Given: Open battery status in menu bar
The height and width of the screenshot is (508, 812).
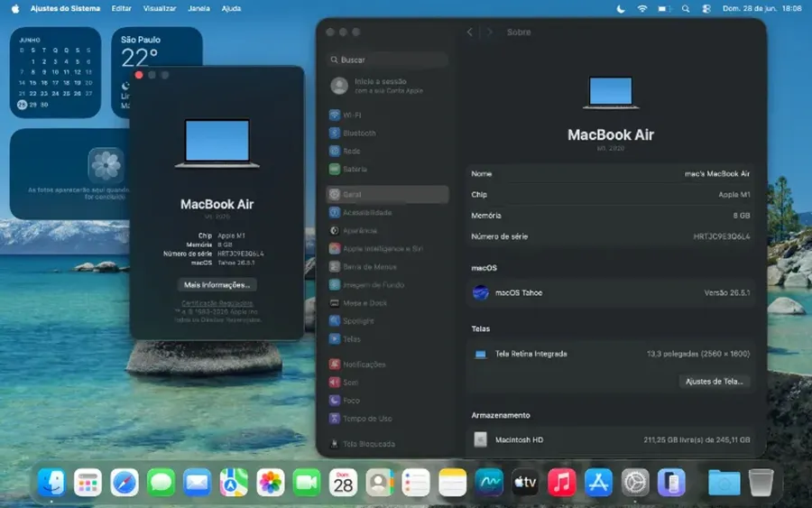Looking at the screenshot, I should [x=664, y=8].
